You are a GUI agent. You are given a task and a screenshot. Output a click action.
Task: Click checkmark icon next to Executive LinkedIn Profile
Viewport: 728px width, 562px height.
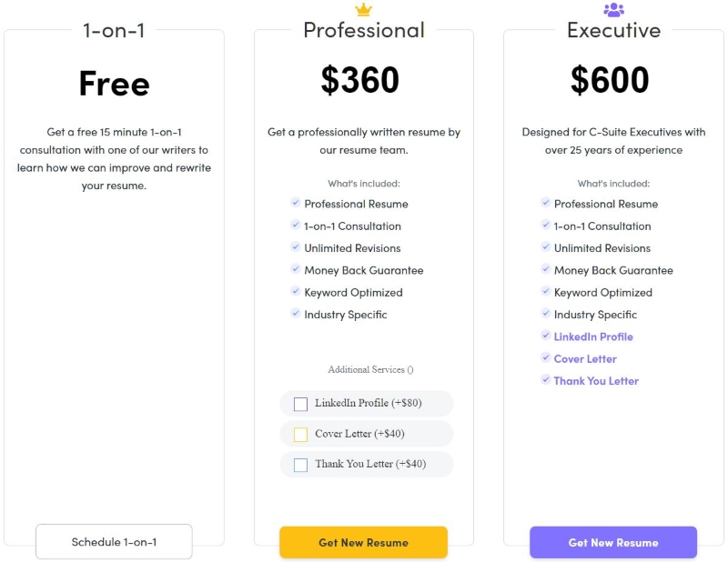545,335
